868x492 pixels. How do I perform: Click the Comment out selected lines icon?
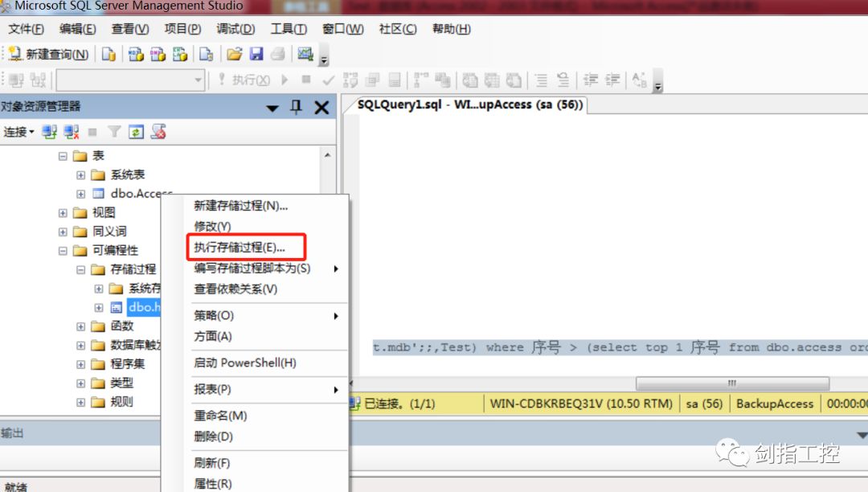tap(542, 80)
